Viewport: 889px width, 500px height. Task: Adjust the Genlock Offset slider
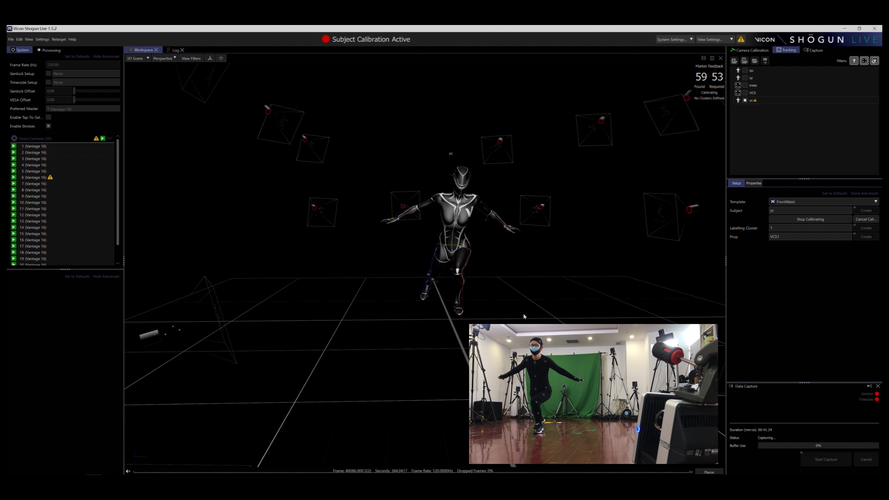[74, 91]
